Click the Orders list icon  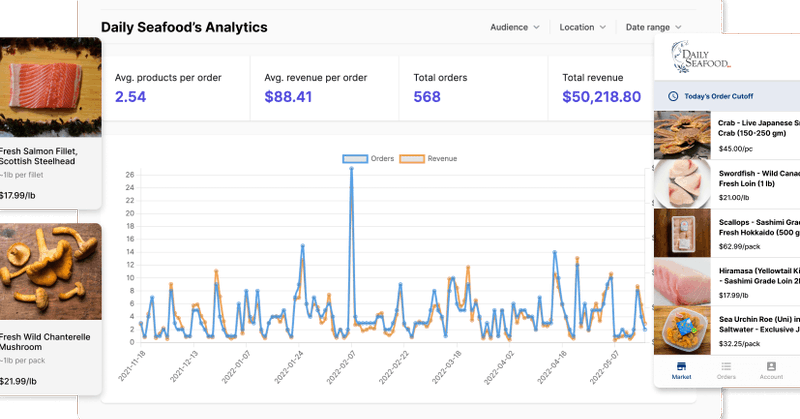point(726,366)
